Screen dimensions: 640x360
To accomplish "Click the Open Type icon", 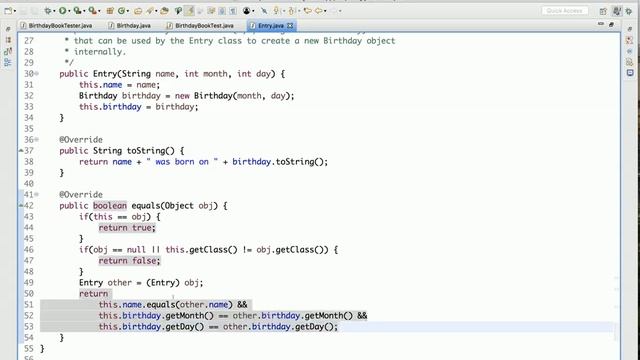I will tap(138, 11).
